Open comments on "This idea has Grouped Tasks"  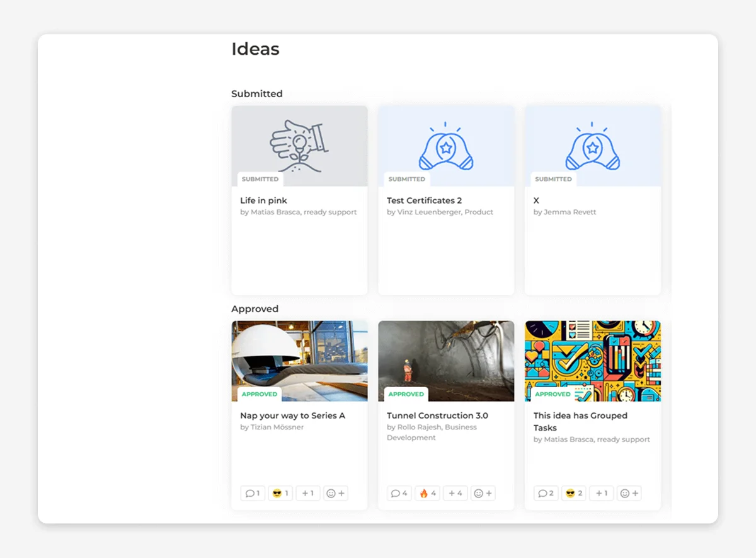(546, 493)
